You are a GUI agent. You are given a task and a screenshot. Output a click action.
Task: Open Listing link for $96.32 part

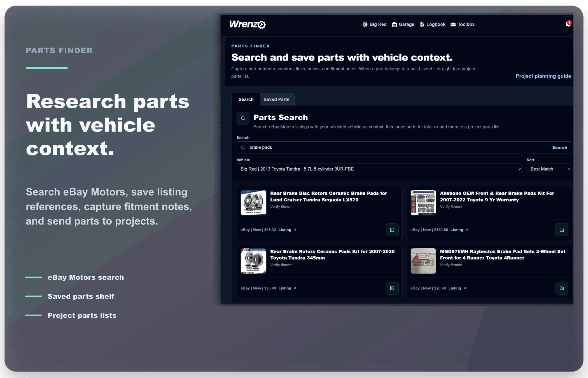click(287, 230)
